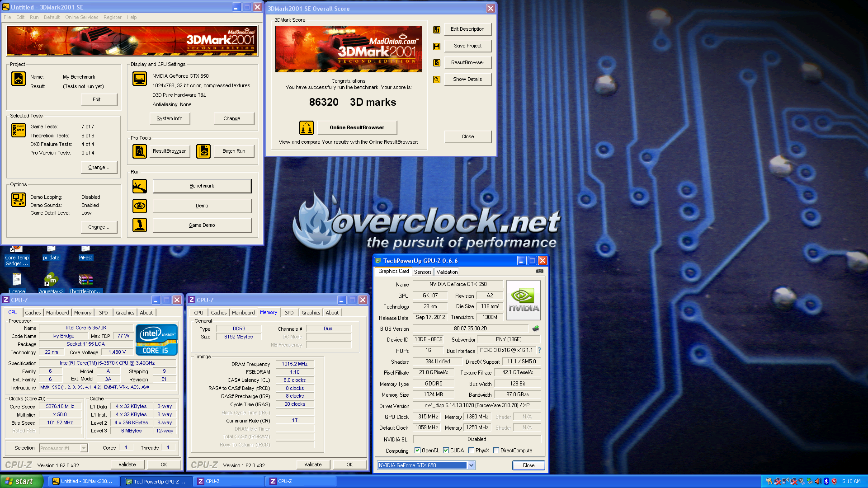Click the Demo eye icon
The image size is (868, 488).
pyautogui.click(x=140, y=206)
